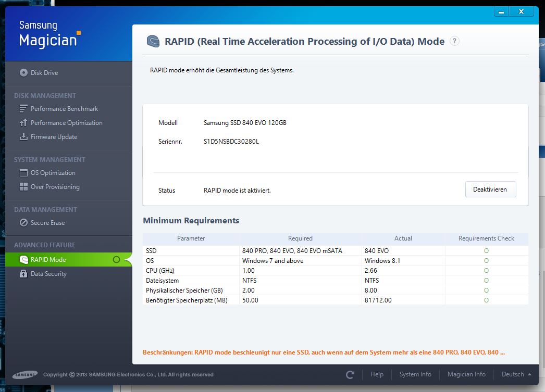Click the Disk Drive disc icon

pos(23,72)
